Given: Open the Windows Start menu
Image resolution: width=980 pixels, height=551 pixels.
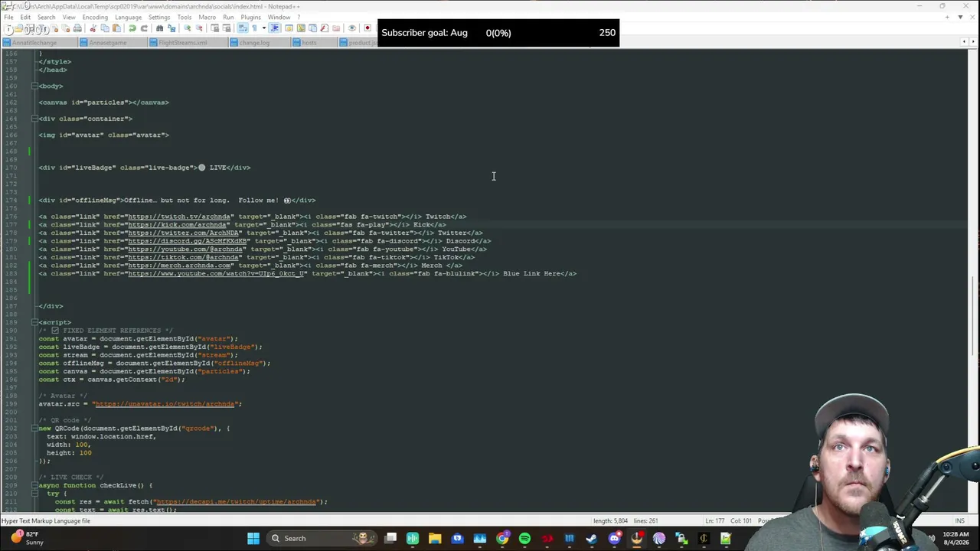Looking at the screenshot, I should click(253, 538).
